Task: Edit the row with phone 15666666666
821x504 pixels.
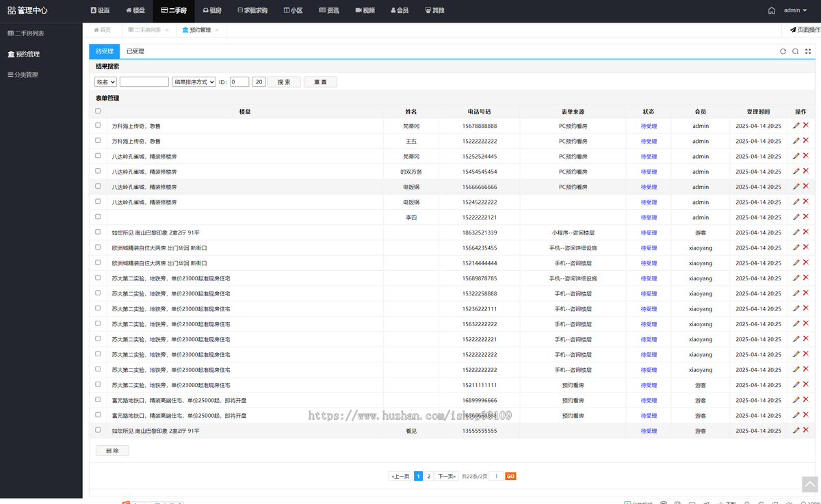Action: click(796, 186)
